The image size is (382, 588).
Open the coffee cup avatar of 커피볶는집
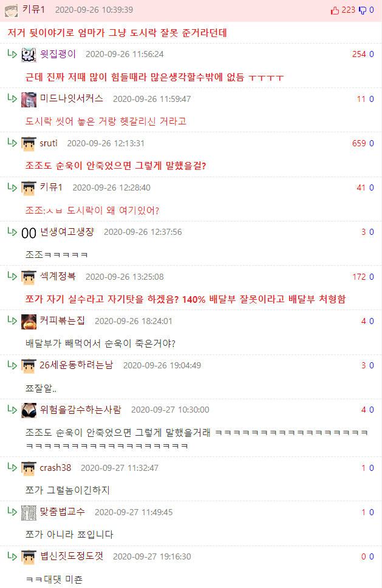click(29, 322)
